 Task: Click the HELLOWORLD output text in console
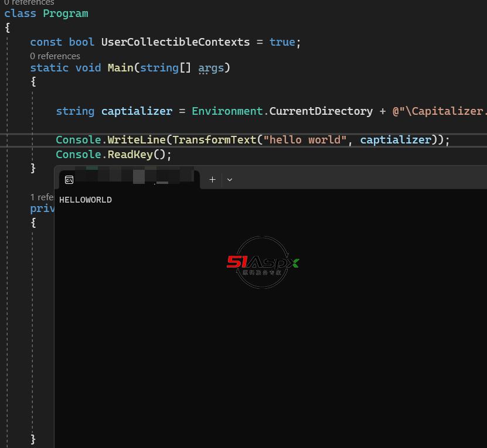[85, 200]
